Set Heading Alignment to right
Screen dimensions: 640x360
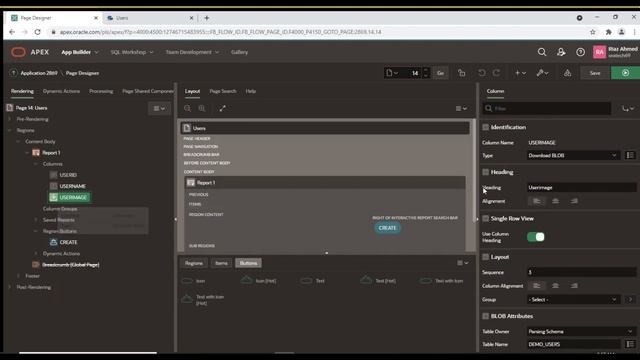tap(574, 201)
